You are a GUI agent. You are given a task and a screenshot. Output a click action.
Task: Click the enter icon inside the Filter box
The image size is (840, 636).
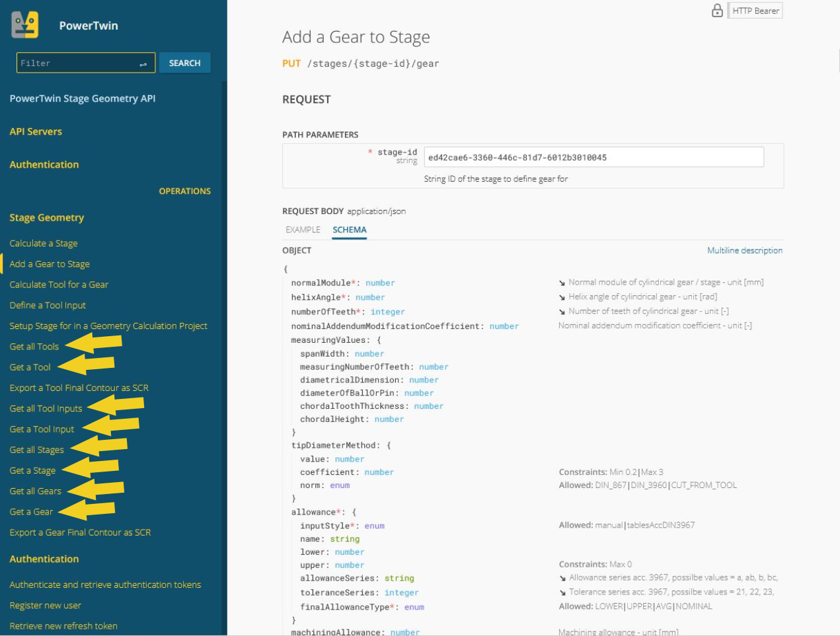click(143, 63)
